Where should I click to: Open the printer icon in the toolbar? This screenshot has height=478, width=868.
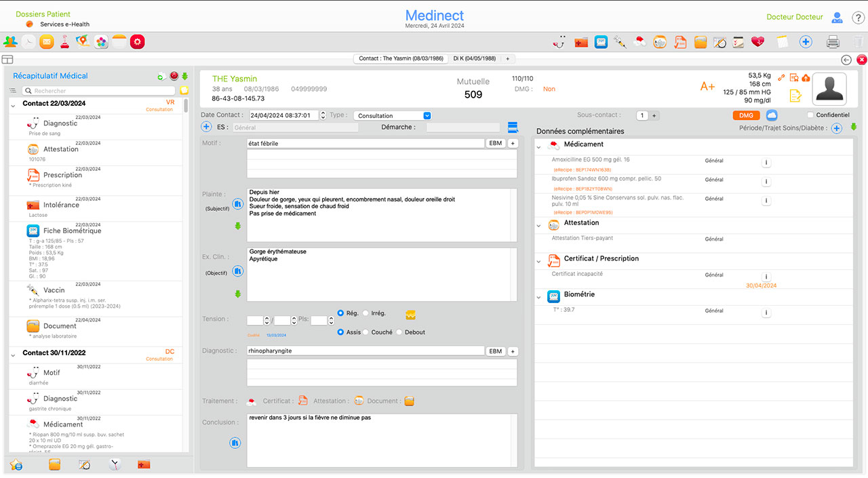pyautogui.click(x=833, y=41)
